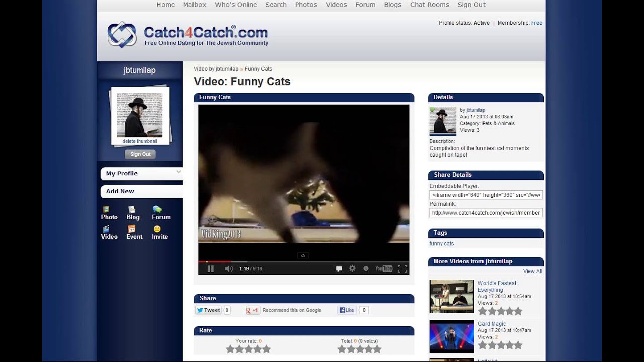This screenshot has height=362, width=644.
Task: Mute the video with the speaker icon
Action: (229, 269)
